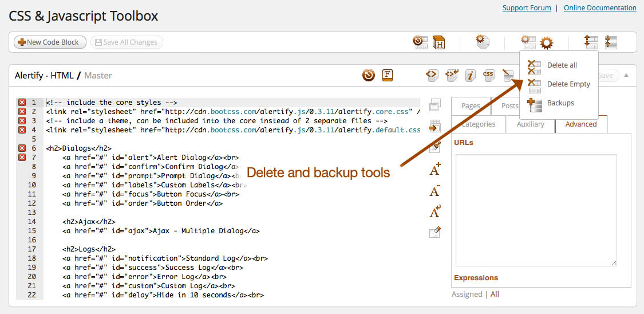Collapse all code blocks icon
The width and height of the screenshot is (644, 314).
point(611,42)
